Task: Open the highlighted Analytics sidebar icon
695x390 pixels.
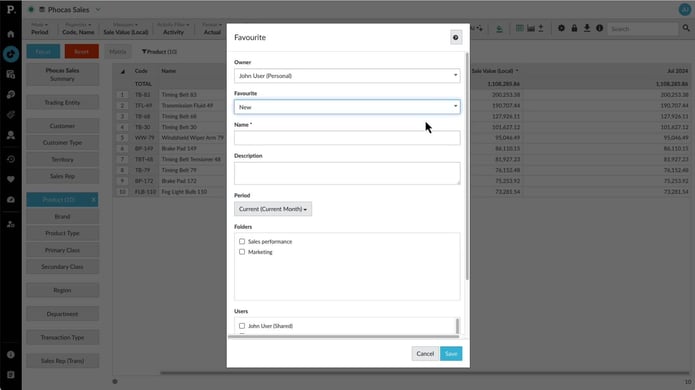Action: (x=11, y=54)
